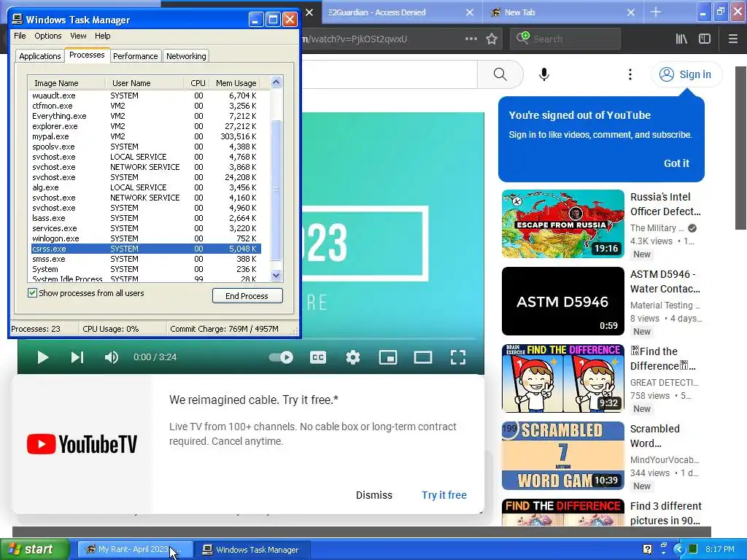The width and height of the screenshot is (747, 560).
Task: Open the Task Manager Help menu
Action: tap(102, 36)
